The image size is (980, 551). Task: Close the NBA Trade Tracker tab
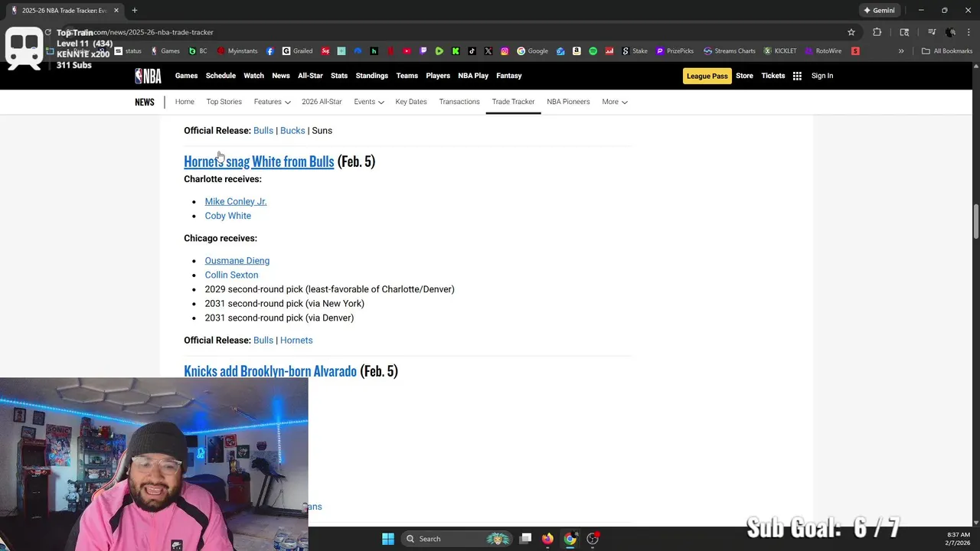click(x=116, y=11)
